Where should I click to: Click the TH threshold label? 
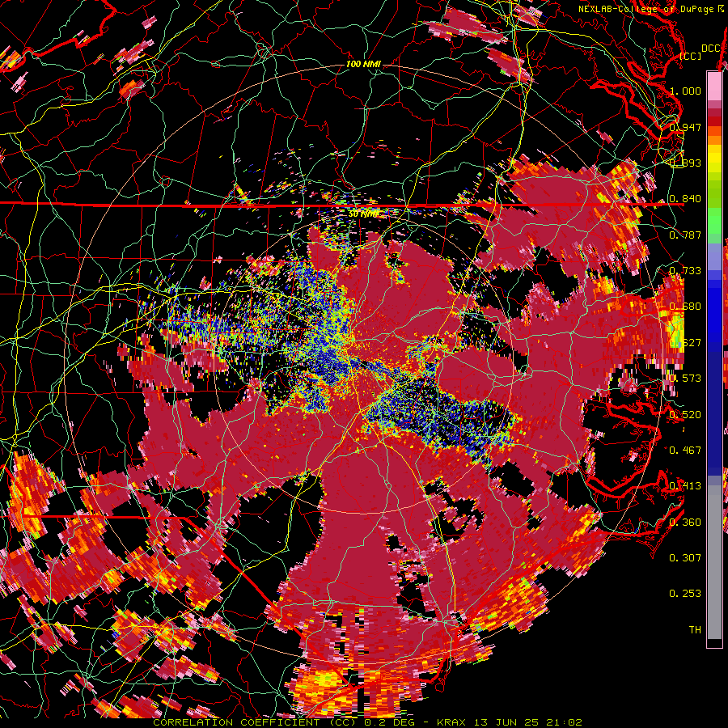(695, 629)
